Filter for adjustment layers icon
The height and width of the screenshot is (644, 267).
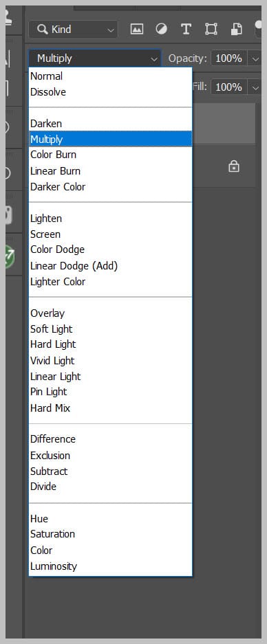[x=161, y=29]
